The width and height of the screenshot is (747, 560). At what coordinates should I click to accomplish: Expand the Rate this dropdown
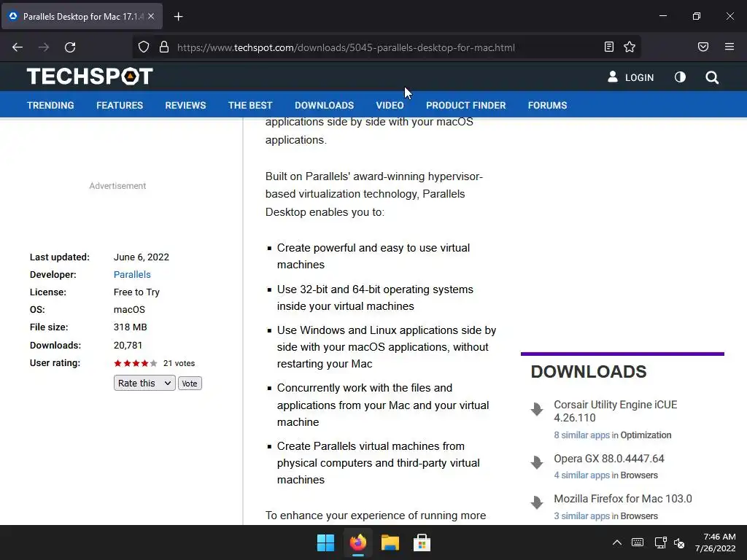144,383
